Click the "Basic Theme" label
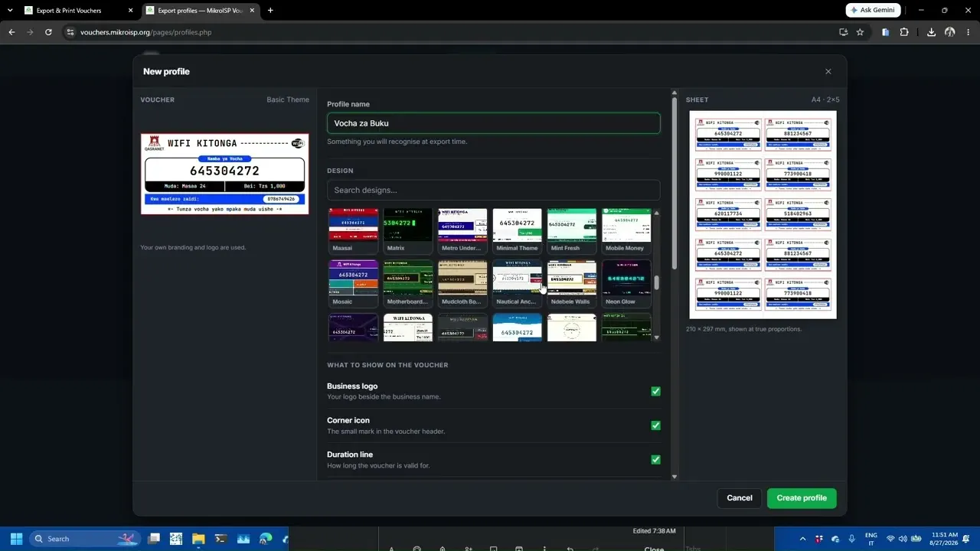Image resolution: width=980 pixels, height=551 pixels. [x=288, y=99]
